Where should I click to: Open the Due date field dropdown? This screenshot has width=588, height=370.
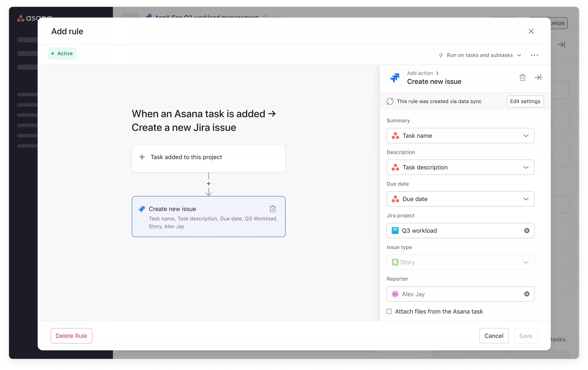point(460,199)
